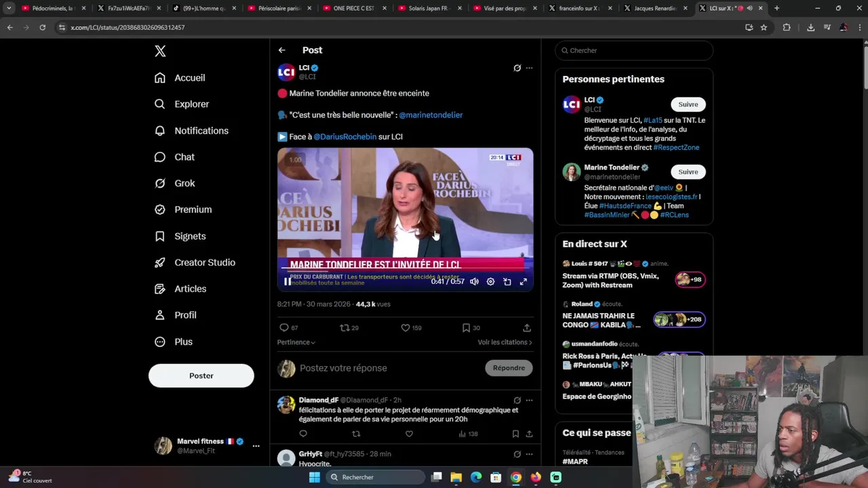The image size is (868, 488).
Task: Open more options on LCI post
Action: 530,68
